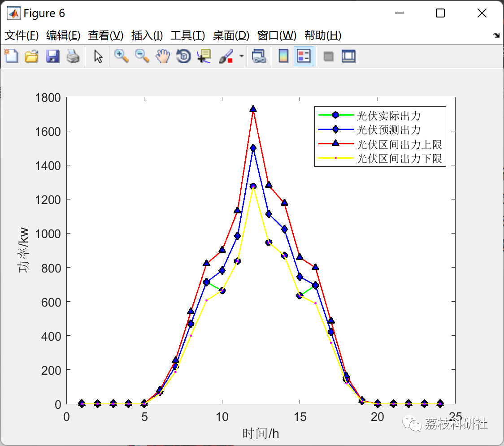Viewport: 504px width, 446px height.
Task: Open the 窗口(W) menu
Action: coord(277,35)
